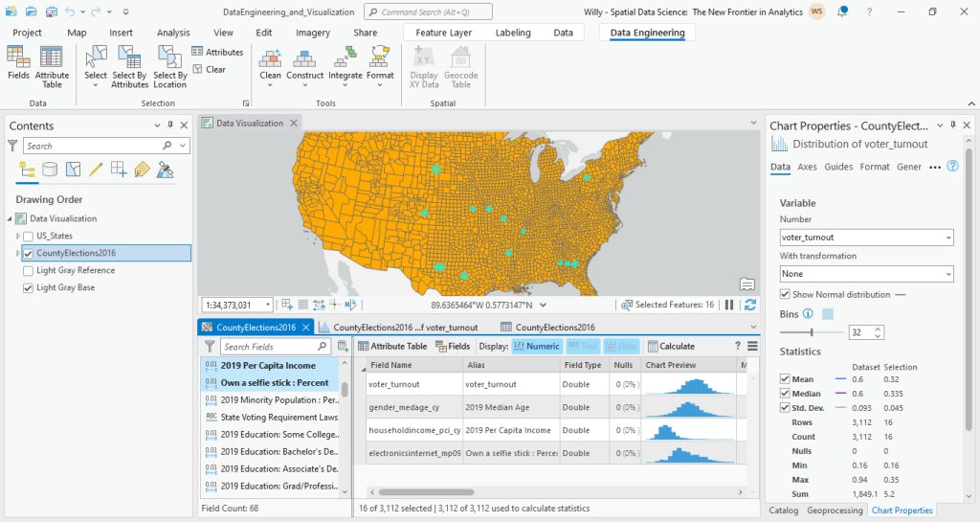Pause map drawing
This screenshot has height=522, width=980.
click(728, 306)
